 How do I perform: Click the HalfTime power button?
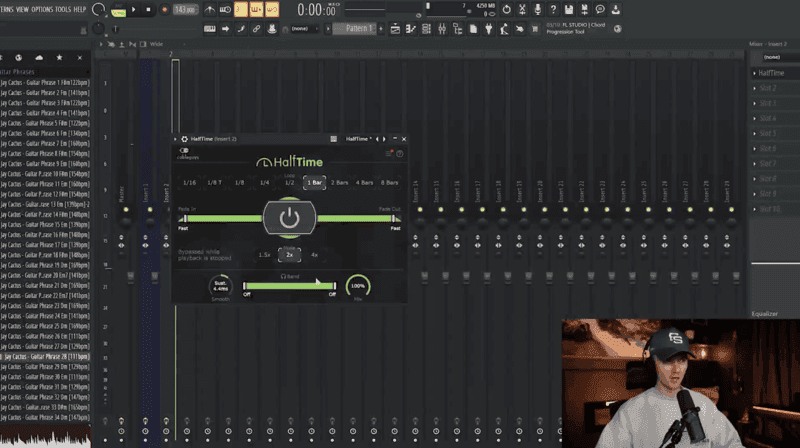click(x=289, y=218)
